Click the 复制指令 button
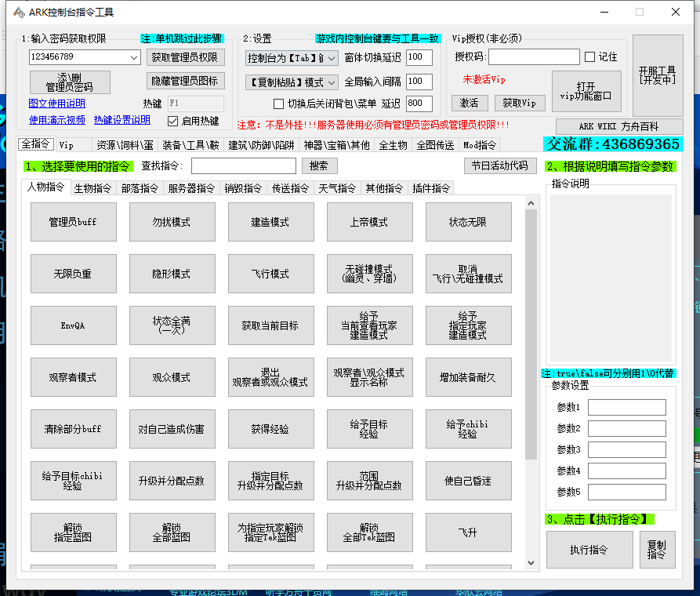This screenshot has height=596, width=700. [x=657, y=550]
